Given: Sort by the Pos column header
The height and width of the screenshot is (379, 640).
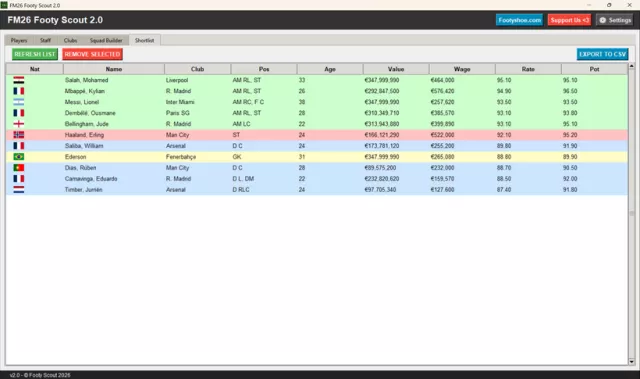Looking at the screenshot, I should point(264,69).
